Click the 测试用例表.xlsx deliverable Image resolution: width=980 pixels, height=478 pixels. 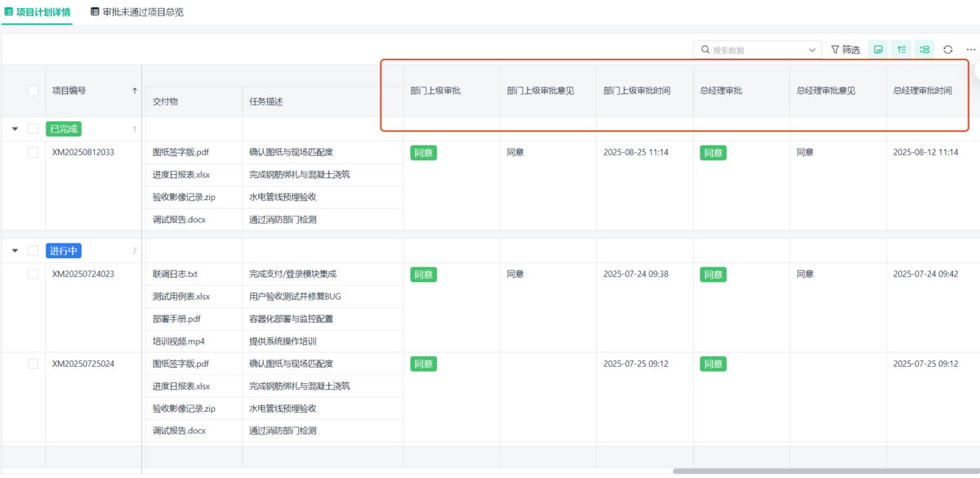coord(181,297)
